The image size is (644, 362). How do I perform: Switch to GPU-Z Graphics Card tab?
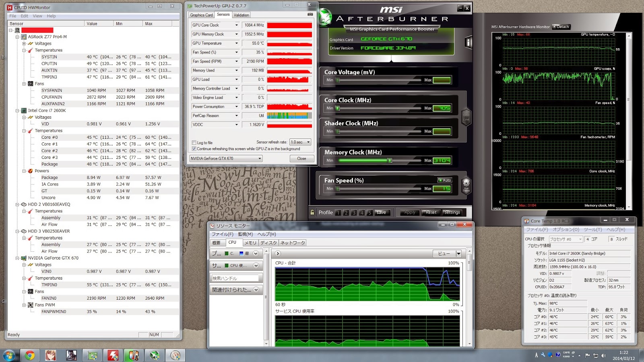201,15
